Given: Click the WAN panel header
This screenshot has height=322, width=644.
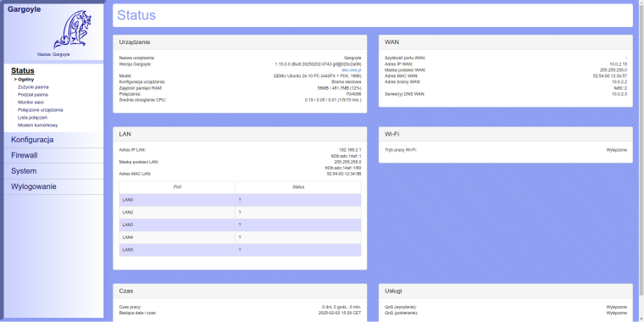Looking at the screenshot, I should pyautogui.click(x=506, y=42).
